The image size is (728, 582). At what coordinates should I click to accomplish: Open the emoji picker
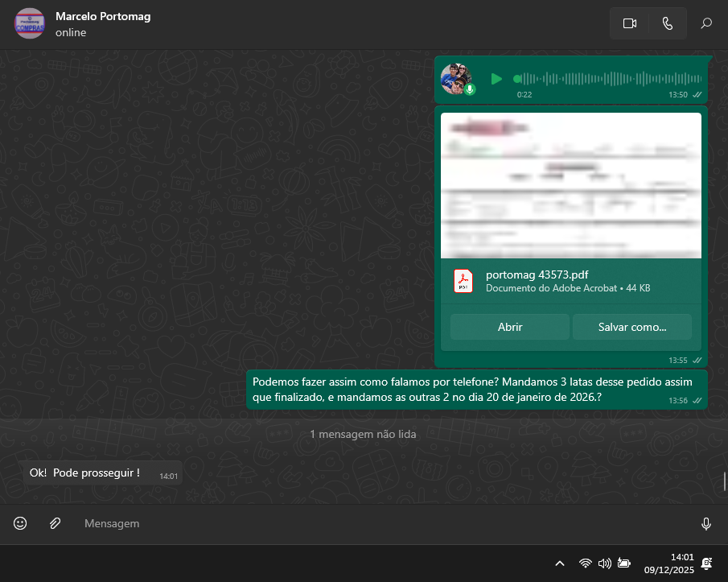(x=20, y=523)
